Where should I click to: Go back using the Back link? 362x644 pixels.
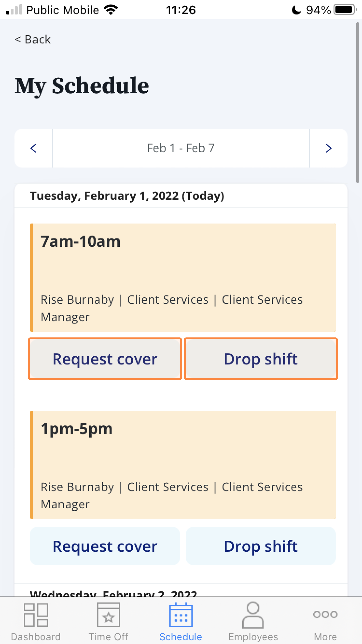pos(33,40)
